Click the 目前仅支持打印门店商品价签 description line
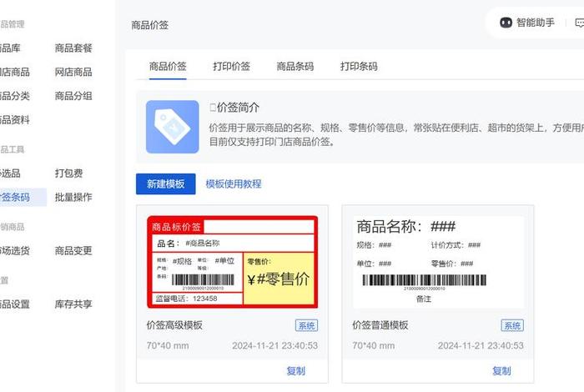584x392 pixels. (x=271, y=142)
